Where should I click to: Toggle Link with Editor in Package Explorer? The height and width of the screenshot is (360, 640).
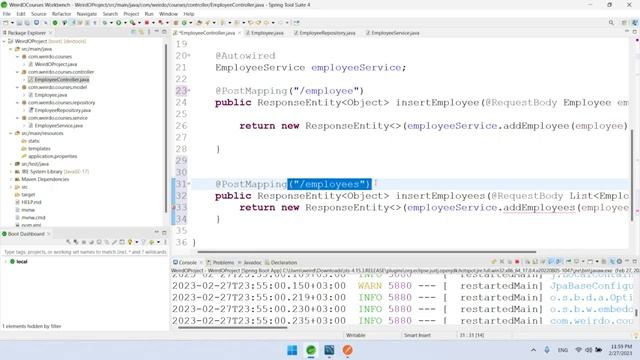(141, 32)
